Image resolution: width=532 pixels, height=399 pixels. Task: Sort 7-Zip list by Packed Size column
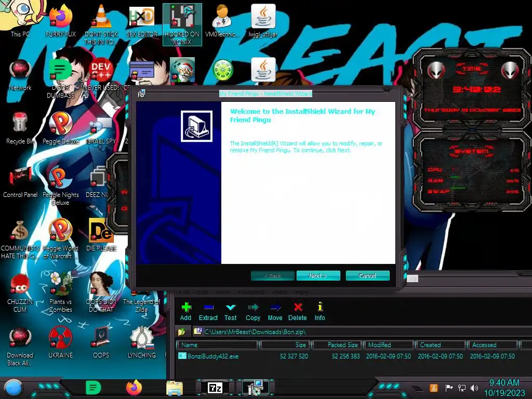tap(337, 345)
